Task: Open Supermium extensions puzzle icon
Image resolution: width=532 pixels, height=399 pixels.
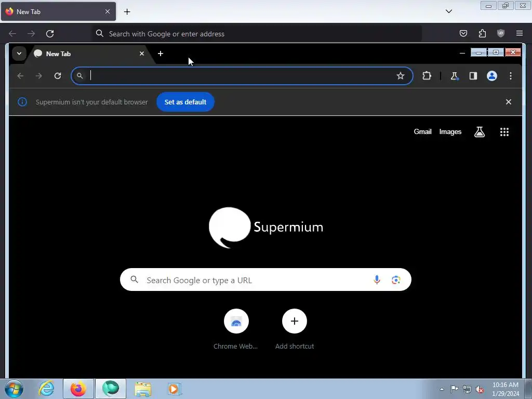Action: point(427,76)
